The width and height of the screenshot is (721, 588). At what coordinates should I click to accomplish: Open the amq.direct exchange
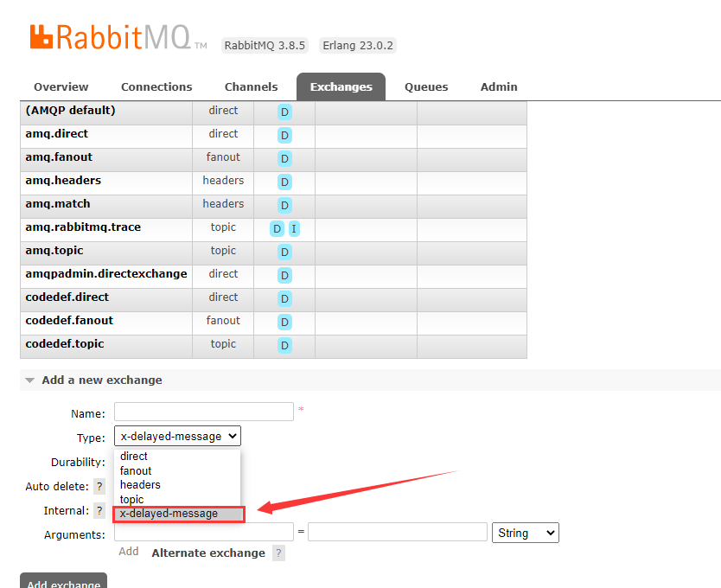tap(56, 134)
